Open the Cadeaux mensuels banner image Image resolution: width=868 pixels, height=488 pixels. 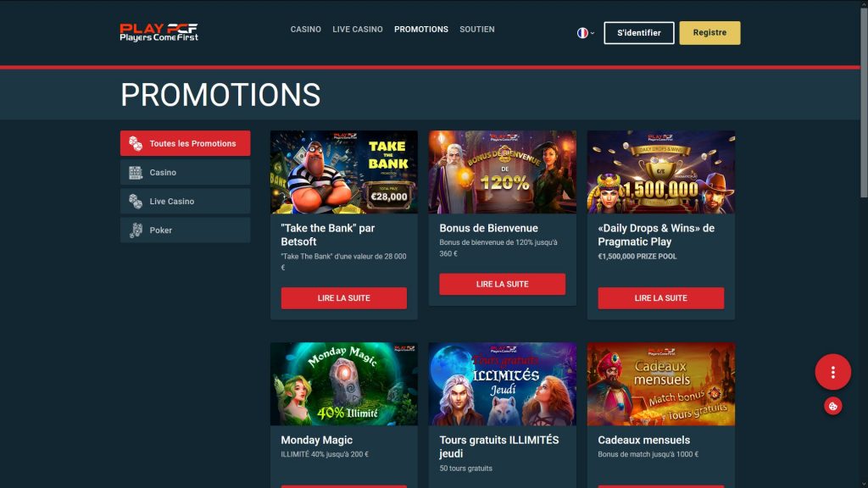click(661, 384)
